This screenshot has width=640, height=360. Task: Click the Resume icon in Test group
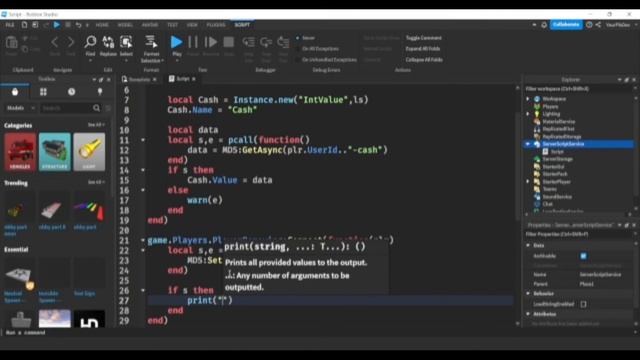pyautogui.click(x=211, y=42)
